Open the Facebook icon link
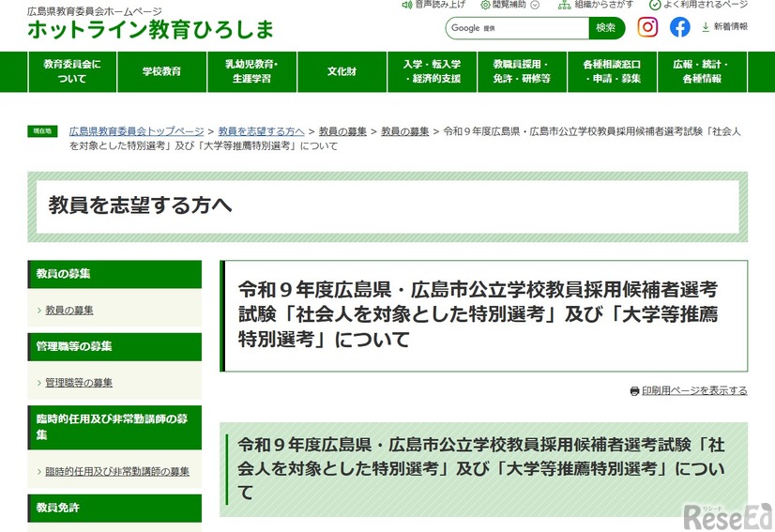Viewport: 775px width, 532px height. (x=680, y=27)
